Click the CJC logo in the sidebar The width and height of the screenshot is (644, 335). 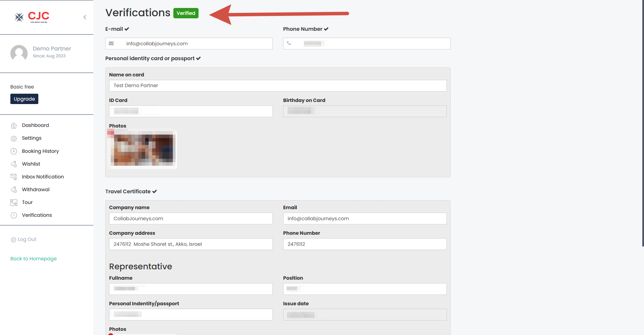32,17
